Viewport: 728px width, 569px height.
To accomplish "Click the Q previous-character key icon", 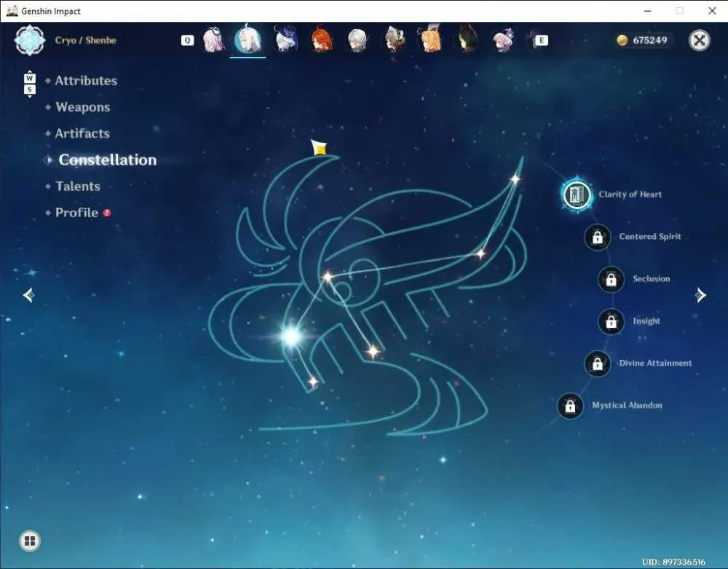I will point(187,40).
